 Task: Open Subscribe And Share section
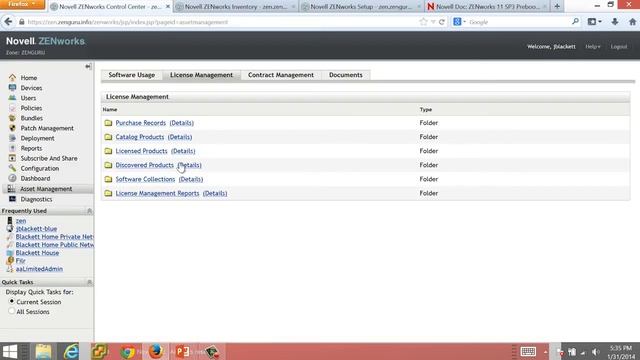[49, 158]
